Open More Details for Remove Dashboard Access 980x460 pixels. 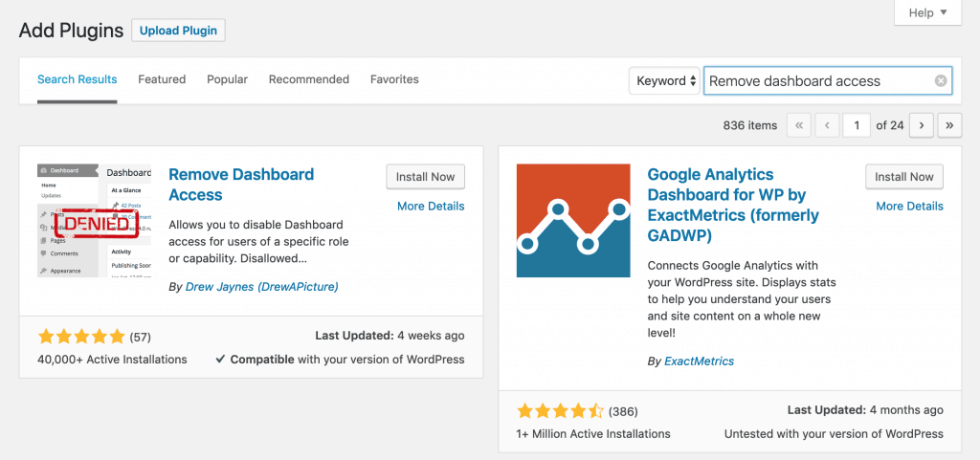[x=431, y=206]
